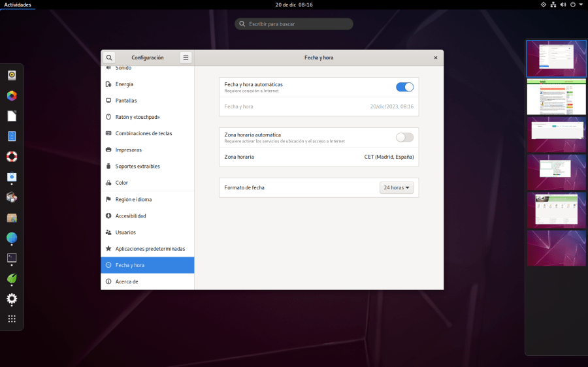Open the help lifebuoy app in dock

(12, 157)
